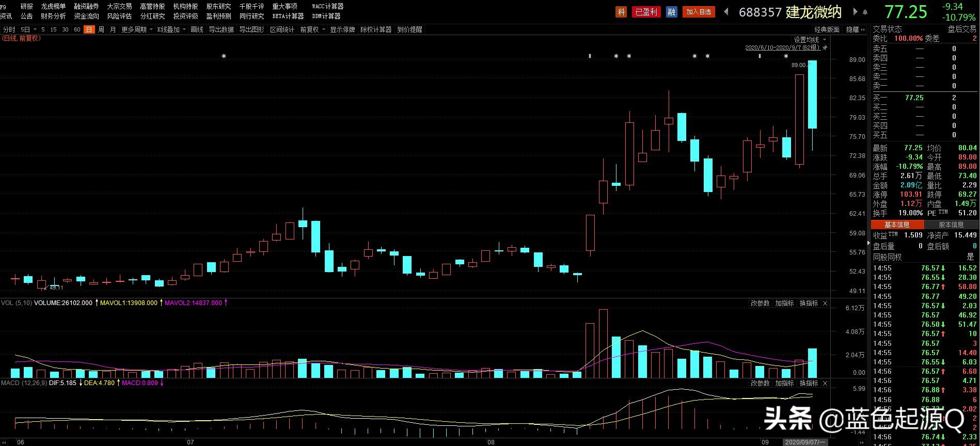Open the 财务分析 menu

53,17
